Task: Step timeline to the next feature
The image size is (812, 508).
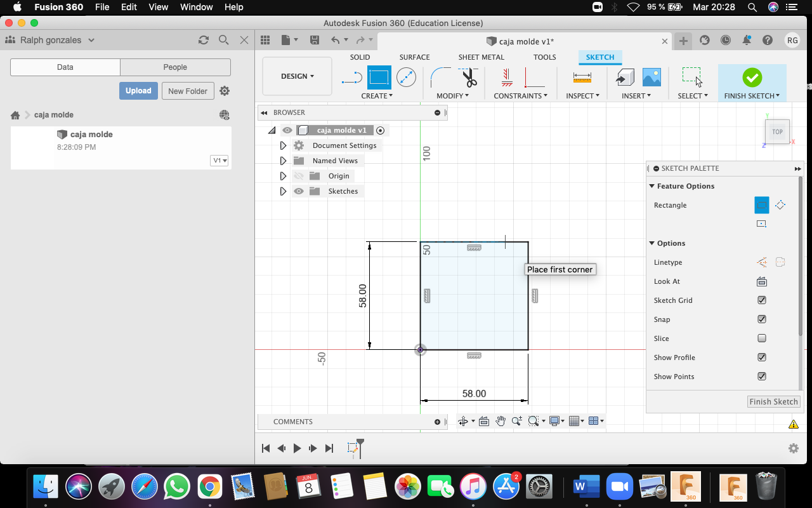Action: point(313,448)
